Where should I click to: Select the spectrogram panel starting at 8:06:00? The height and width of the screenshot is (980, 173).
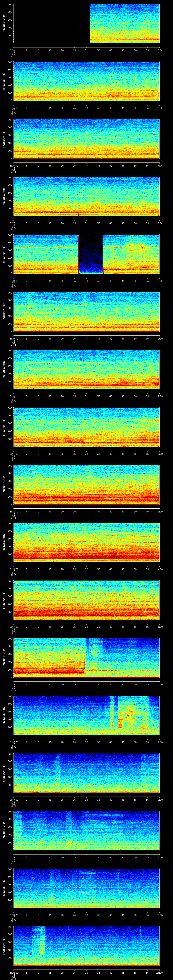(86, 139)
